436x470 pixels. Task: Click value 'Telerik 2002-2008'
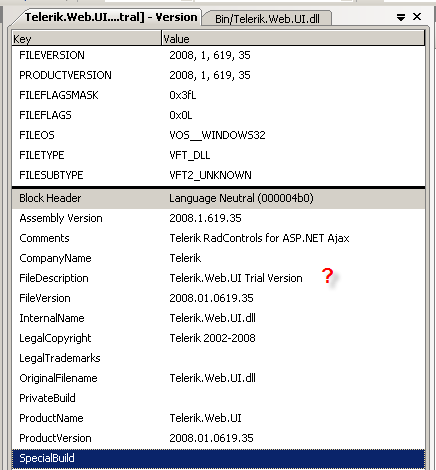tap(212, 338)
